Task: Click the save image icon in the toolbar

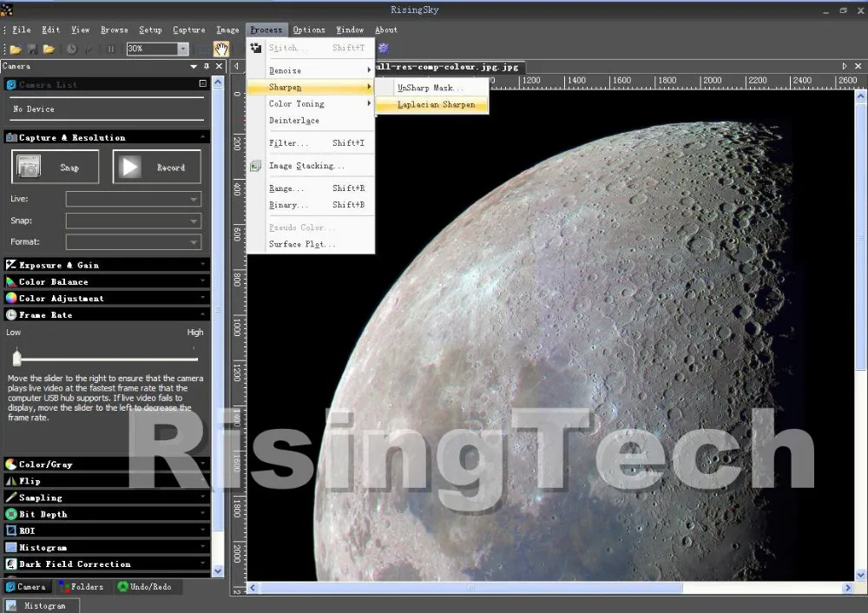Action: pyautogui.click(x=30, y=49)
